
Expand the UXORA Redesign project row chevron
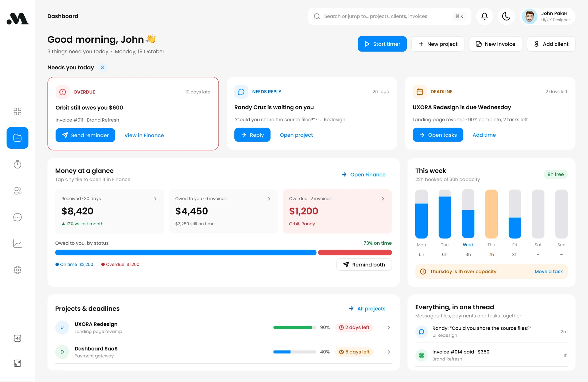tap(389, 328)
